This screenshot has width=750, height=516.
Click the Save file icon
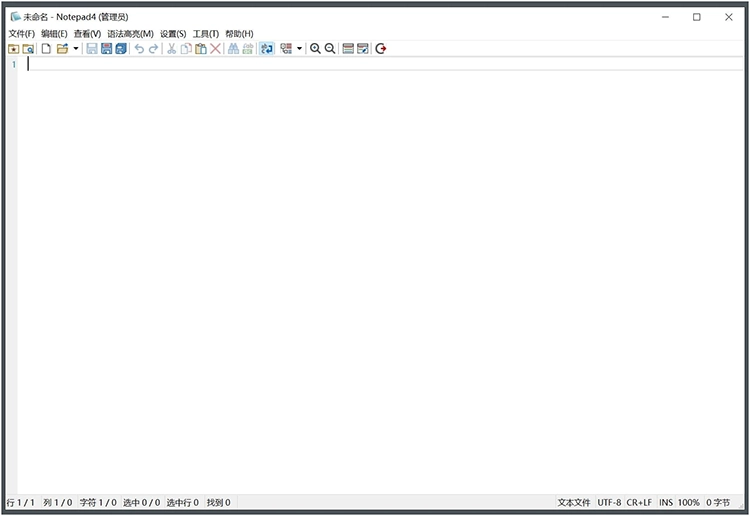92,48
